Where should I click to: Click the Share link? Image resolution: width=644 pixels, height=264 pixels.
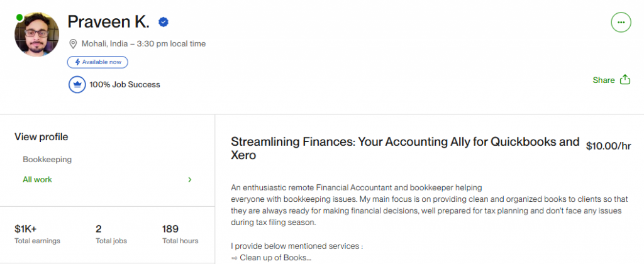[604, 80]
